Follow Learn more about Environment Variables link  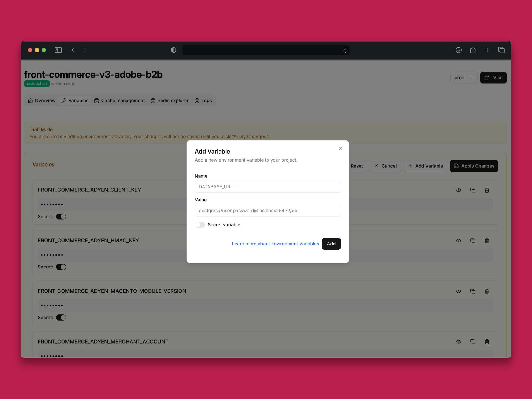275,244
